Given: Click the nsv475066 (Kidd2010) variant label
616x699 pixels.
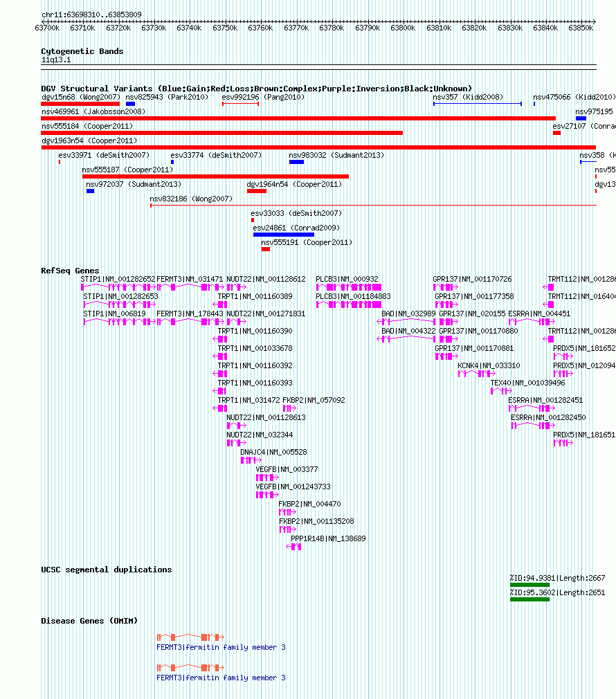Looking at the screenshot, I should 574,97.
